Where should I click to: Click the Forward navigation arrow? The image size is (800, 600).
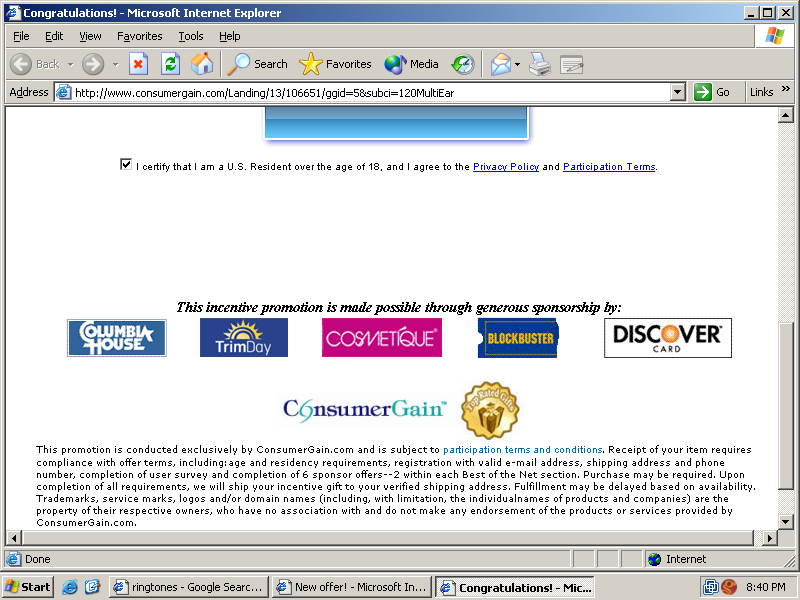pos(93,64)
